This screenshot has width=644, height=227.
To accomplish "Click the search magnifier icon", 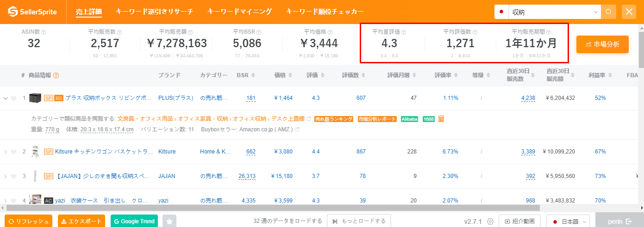I will click(608, 12).
